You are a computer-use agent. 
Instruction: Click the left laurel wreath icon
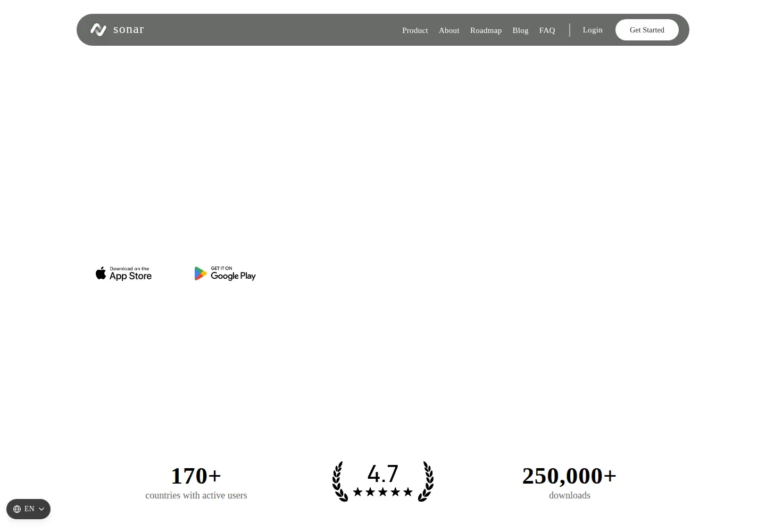340,481
